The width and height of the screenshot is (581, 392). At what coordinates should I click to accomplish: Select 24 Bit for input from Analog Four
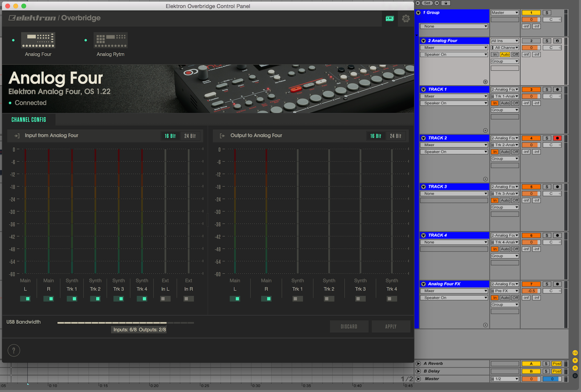pyautogui.click(x=190, y=136)
